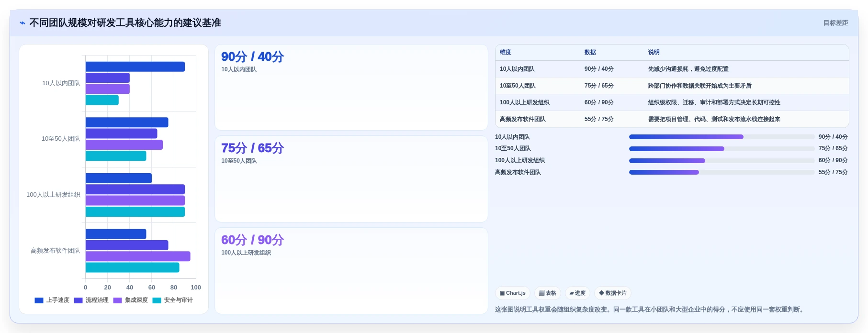Viewport: 868px width, 333px height.
Task: Click the 安全与审计 bar for 10人以内团队
Action: [102, 100]
